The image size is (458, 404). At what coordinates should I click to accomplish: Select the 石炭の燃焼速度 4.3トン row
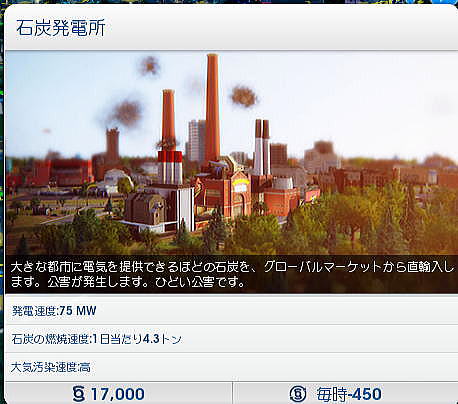[231, 339]
